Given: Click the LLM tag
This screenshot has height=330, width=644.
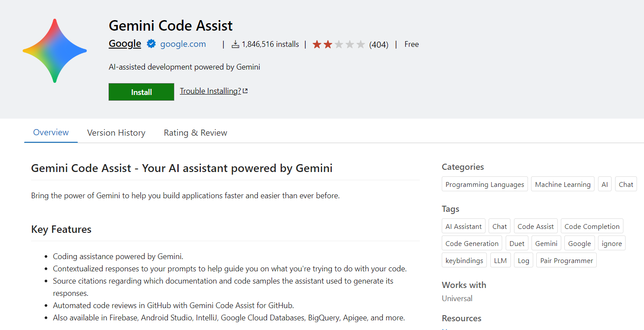Looking at the screenshot, I should (x=500, y=260).
